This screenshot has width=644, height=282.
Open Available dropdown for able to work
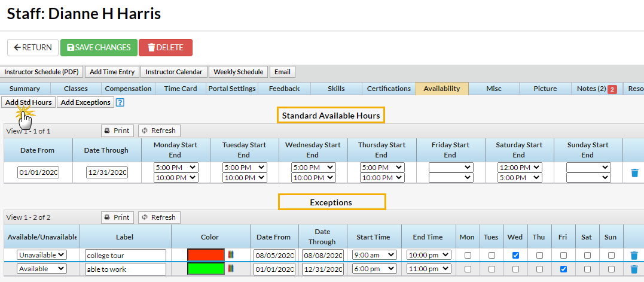(41, 268)
